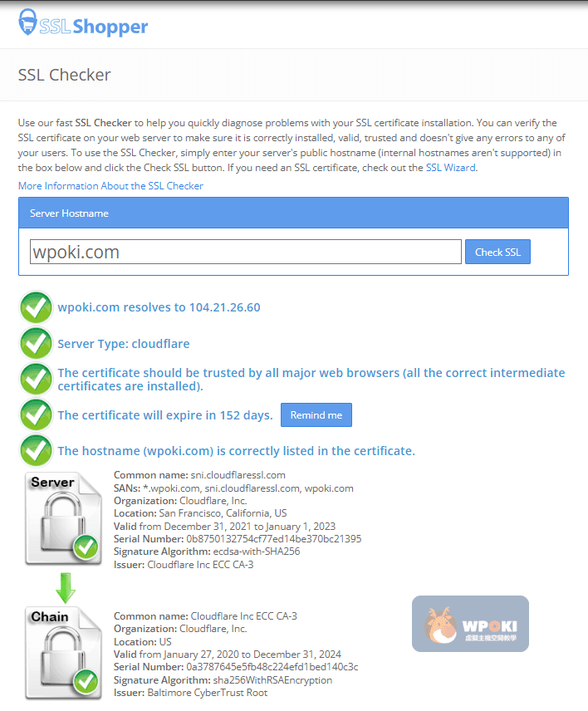Click the WPOKI watermark logo

(470, 624)
